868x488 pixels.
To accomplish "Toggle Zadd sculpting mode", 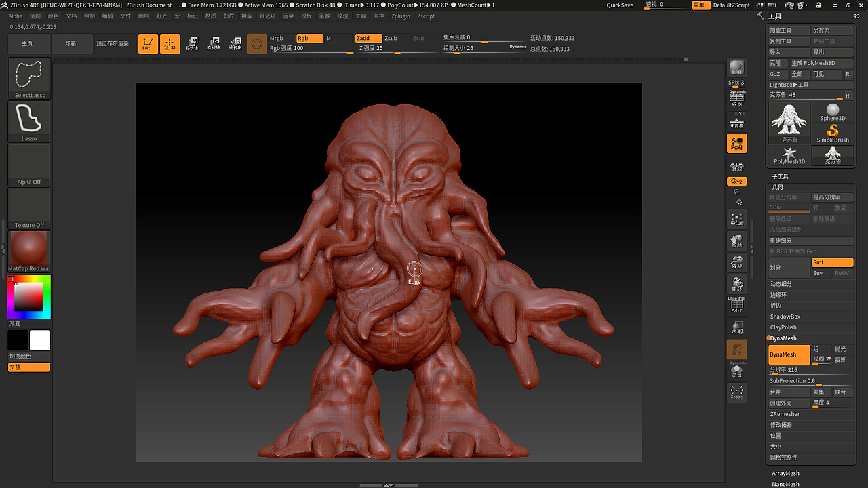I will click(369, 38).
